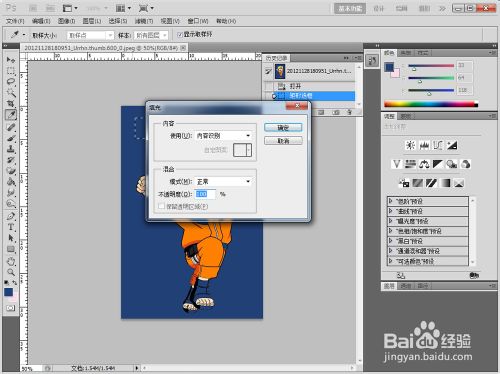Click the 不透明度 opacity input field
The image size is (500, 374).
205,194
